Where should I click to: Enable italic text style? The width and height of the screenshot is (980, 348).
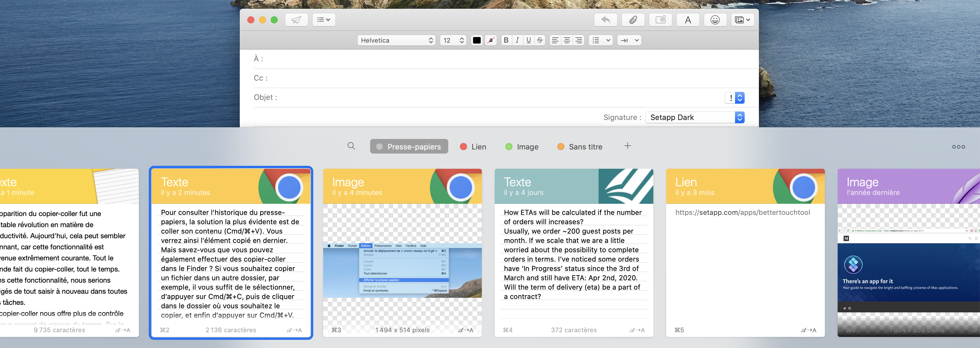pos(517,40)
